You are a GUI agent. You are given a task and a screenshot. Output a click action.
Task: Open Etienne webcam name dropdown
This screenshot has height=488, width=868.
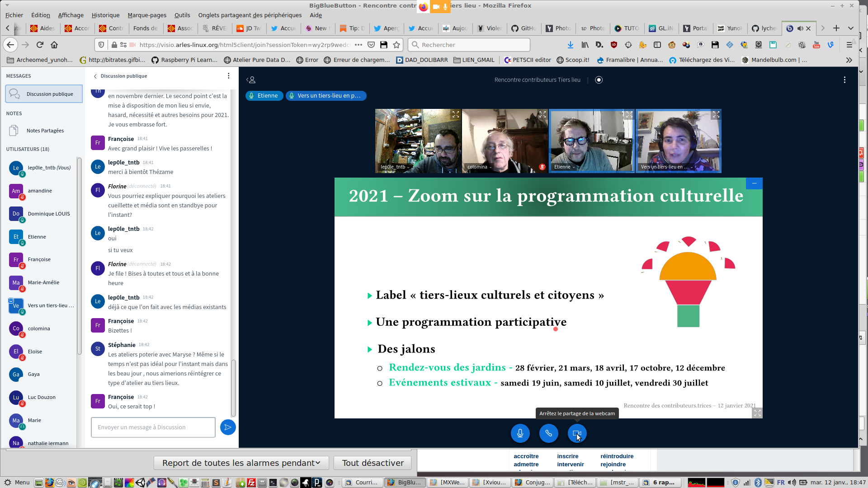[565, 167]
